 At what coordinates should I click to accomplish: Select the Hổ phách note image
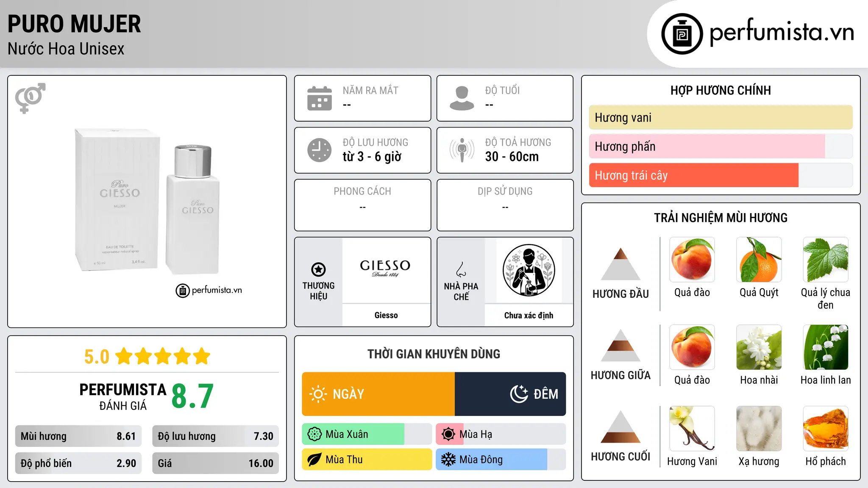click(826, 429)
